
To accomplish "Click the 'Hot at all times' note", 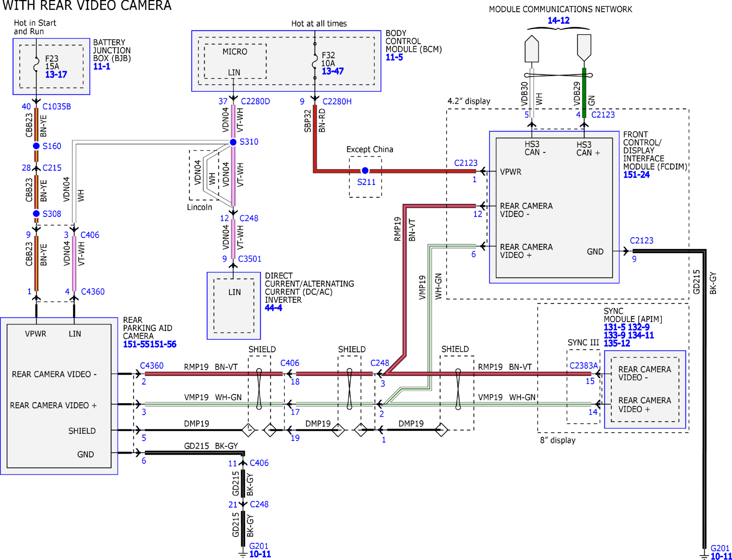I will coord(319,23).
